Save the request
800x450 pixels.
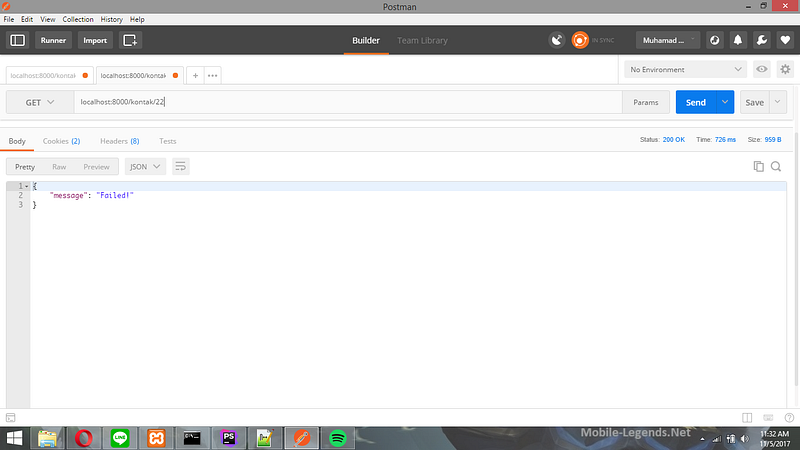click(x=754, y=102)
